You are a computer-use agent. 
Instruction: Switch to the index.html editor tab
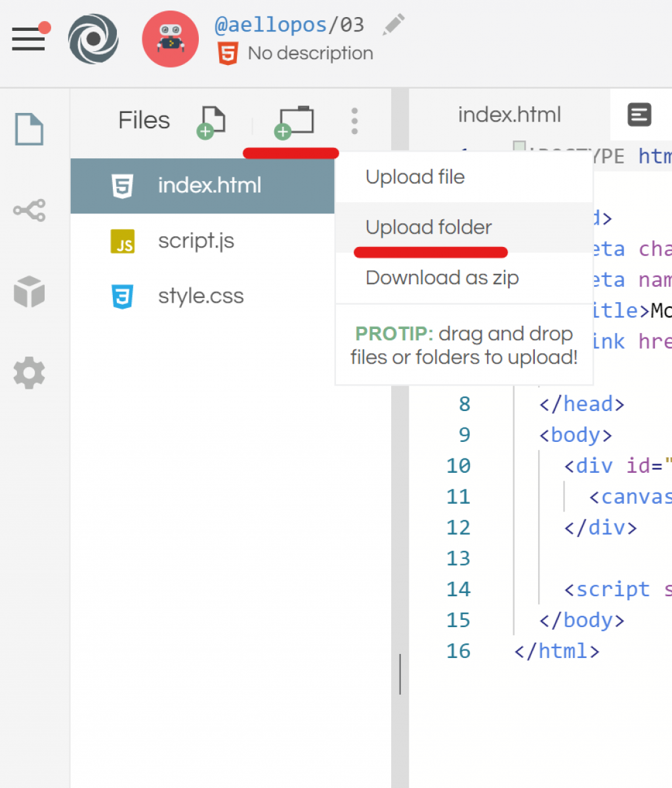[x=509, y=115]
